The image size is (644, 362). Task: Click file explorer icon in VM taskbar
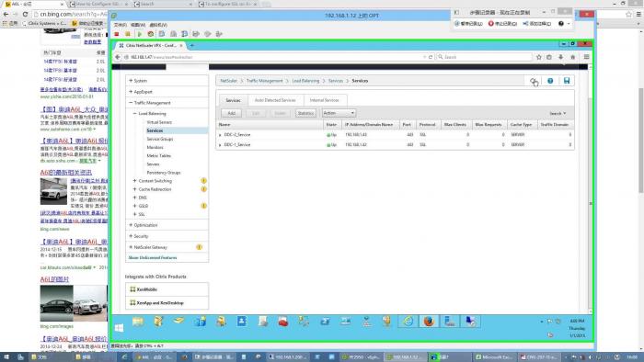(138, 322)
